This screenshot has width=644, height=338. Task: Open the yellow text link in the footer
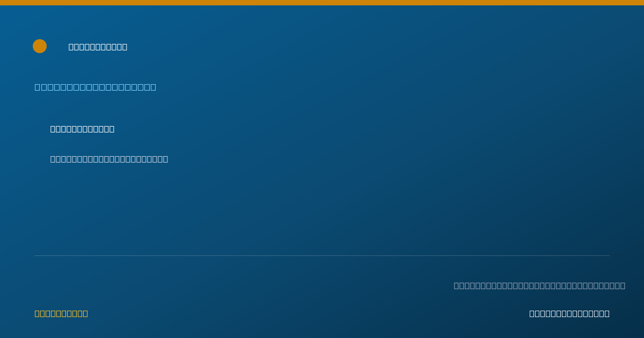(x=61, y=313)
